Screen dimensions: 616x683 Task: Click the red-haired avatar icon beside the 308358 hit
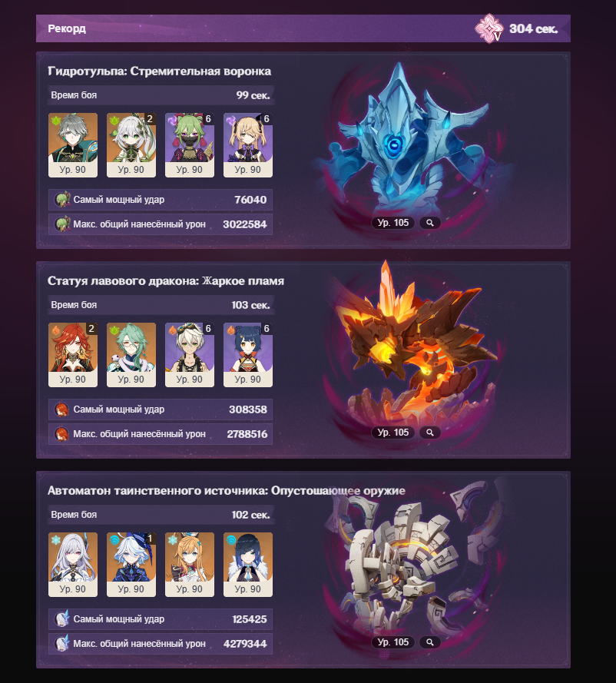click(x=61, y=409)
